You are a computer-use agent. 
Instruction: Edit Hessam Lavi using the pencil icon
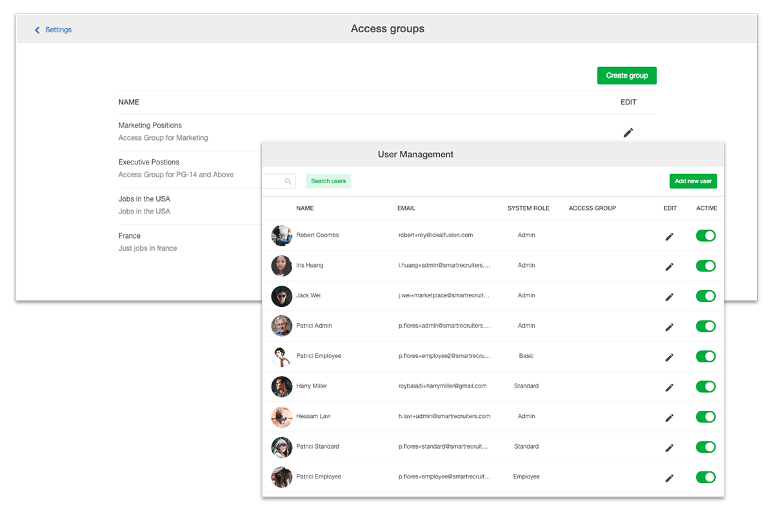(669, 417)
